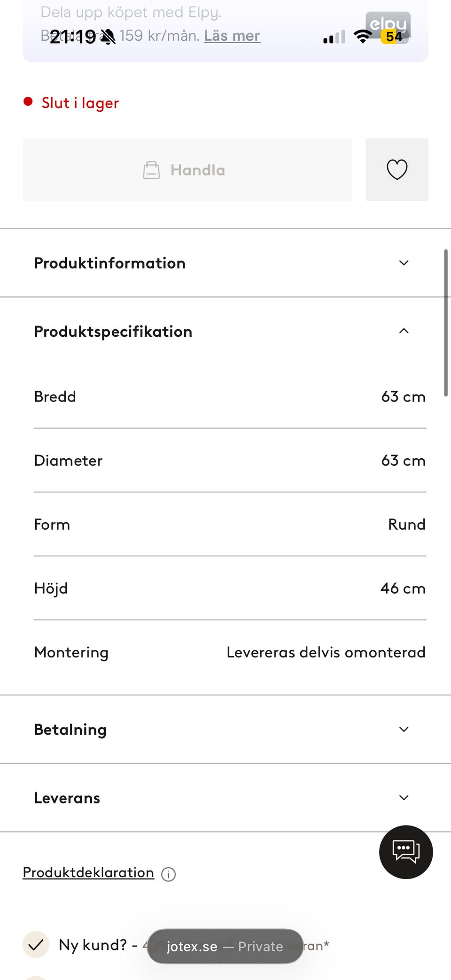
Task: Open the Betalning section header
Action: pyautogui.click(x=70, y=729)
